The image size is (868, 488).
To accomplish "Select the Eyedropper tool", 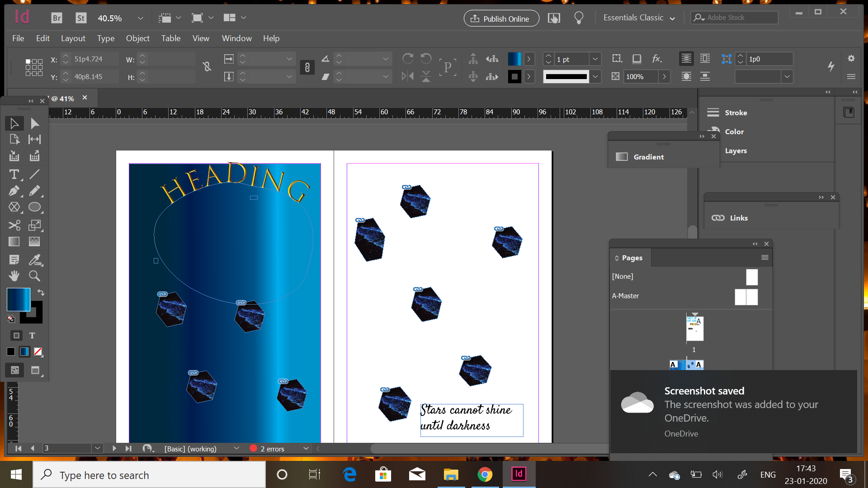I will click(x=34, y=259).
